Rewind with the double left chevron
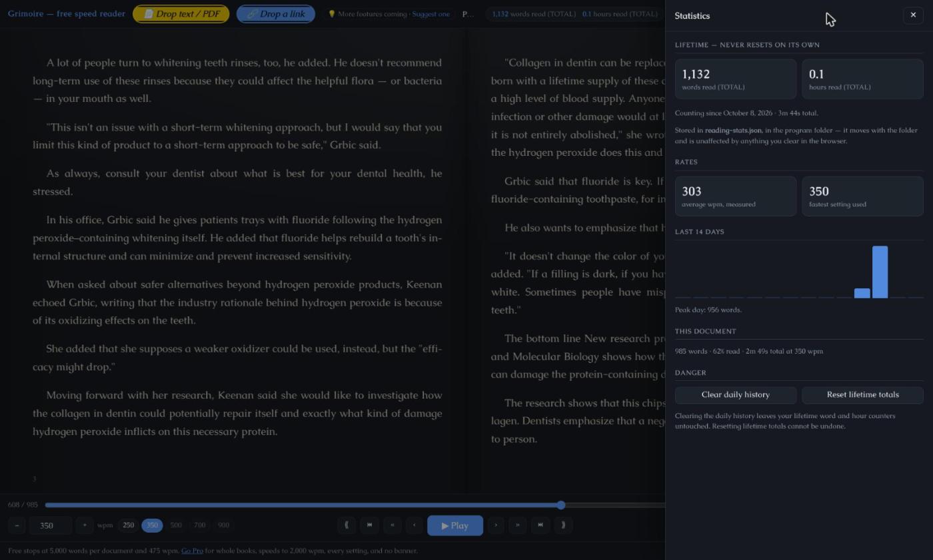933x560 pixels. pos(392,525)
